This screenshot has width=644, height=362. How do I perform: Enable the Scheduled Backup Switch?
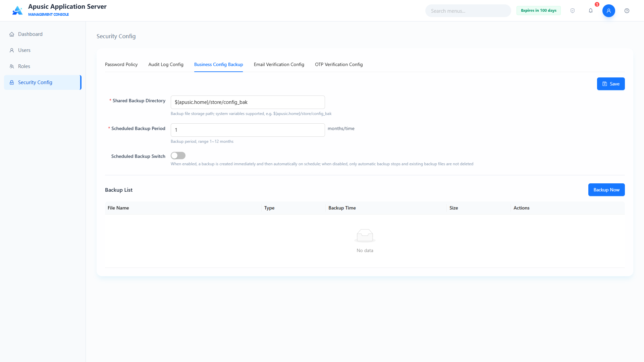pos(178,156)
